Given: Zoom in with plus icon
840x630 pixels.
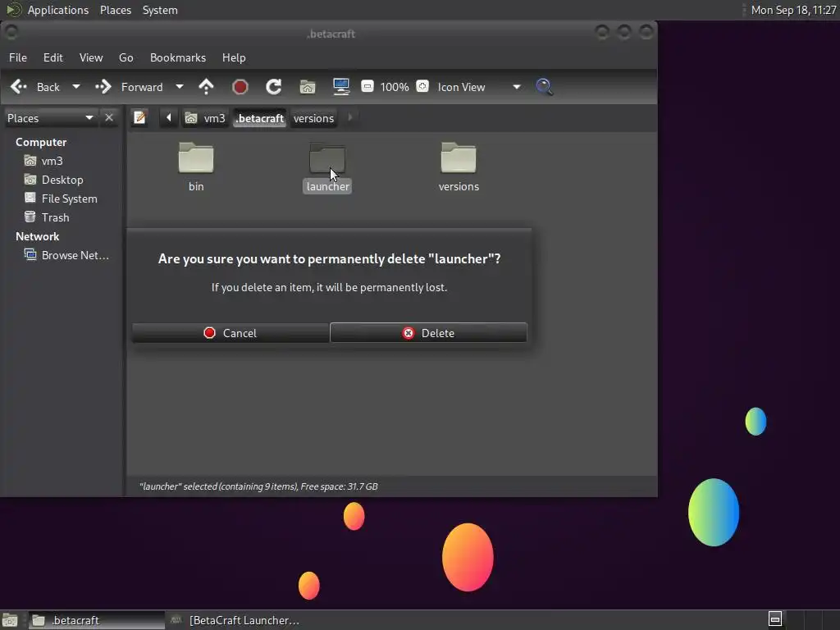Looking at the screenshot, I should pyautogui.click(x=422, y=86).
